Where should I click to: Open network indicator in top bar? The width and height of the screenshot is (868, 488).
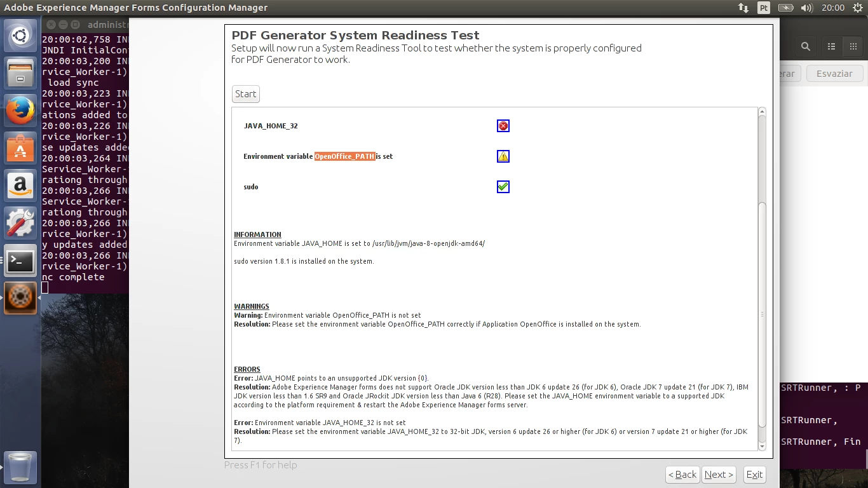743,8
